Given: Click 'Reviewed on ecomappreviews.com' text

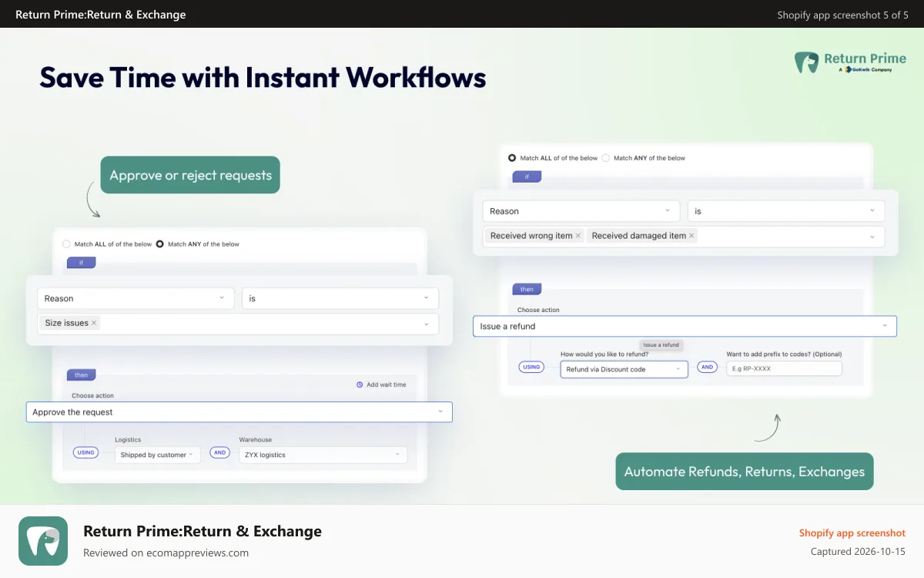Looking at the screenshot, I should [166, 553].
